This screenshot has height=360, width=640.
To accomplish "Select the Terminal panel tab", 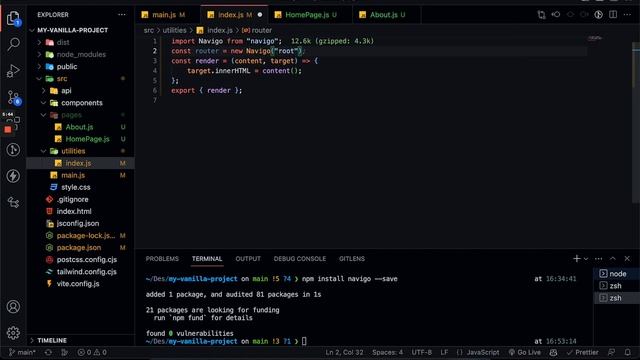I will (x=207, y=259).
